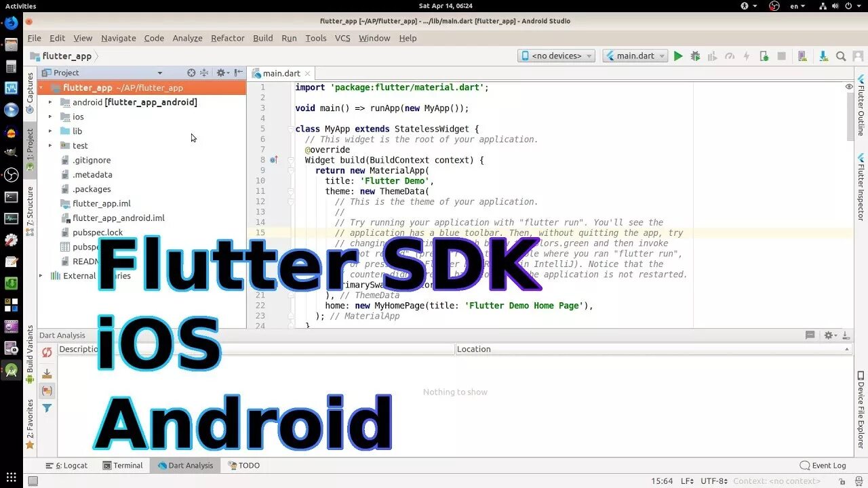Group analysis results by severity icon
The width and height of the screenshot is (868, 488).
(47, 373)
